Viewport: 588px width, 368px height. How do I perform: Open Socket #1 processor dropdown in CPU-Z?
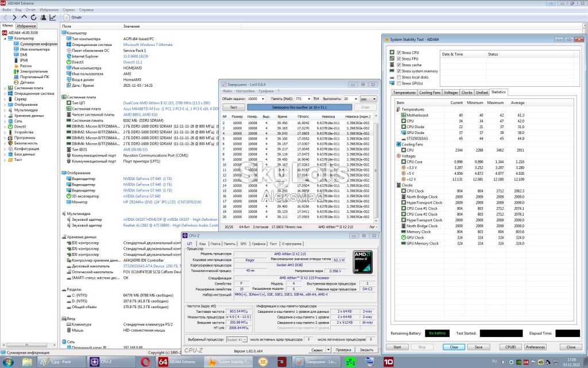point(237,339)
